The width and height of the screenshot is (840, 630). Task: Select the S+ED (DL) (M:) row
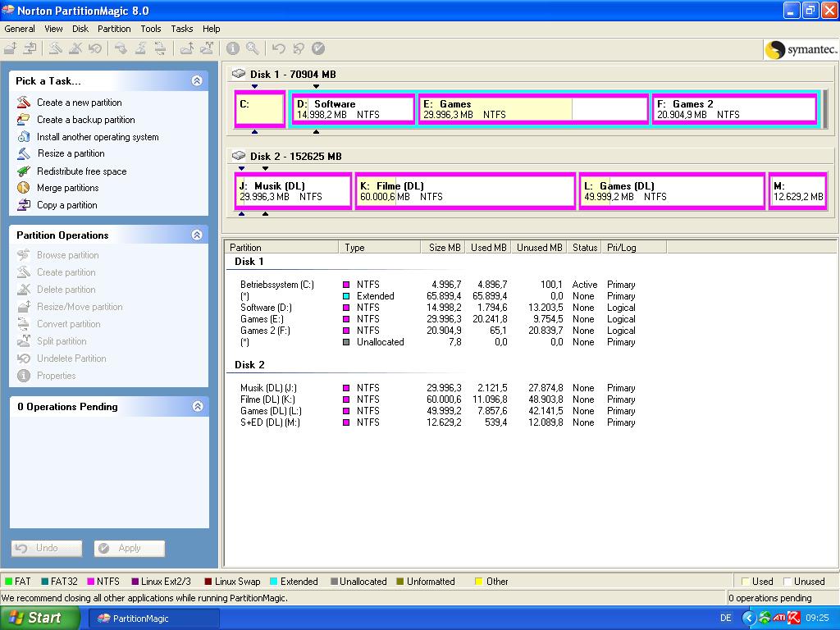438,422
